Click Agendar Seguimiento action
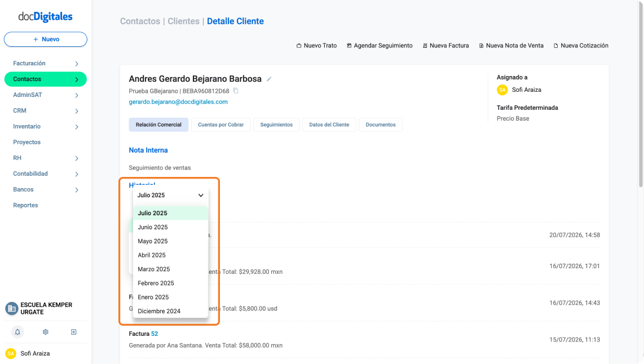 (x=380, y=46)
